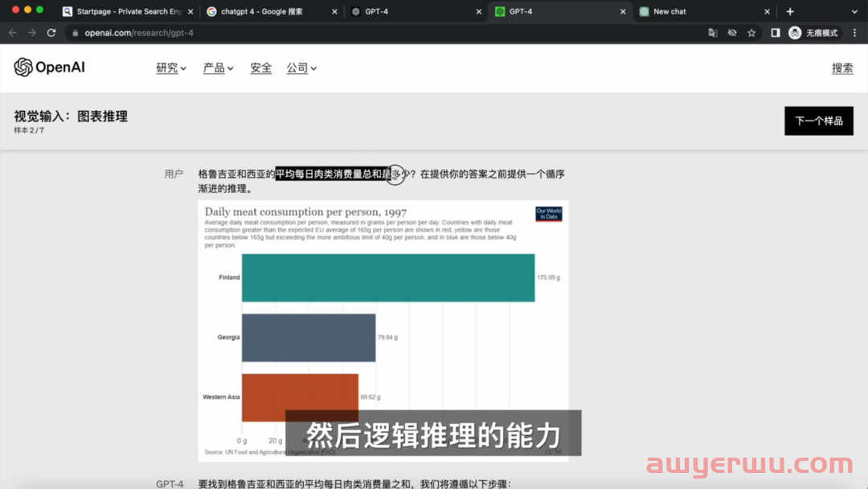Expand the 产品 navigation dropdown
This screenshot has height=489, width=868.
(x=218, y=68)
